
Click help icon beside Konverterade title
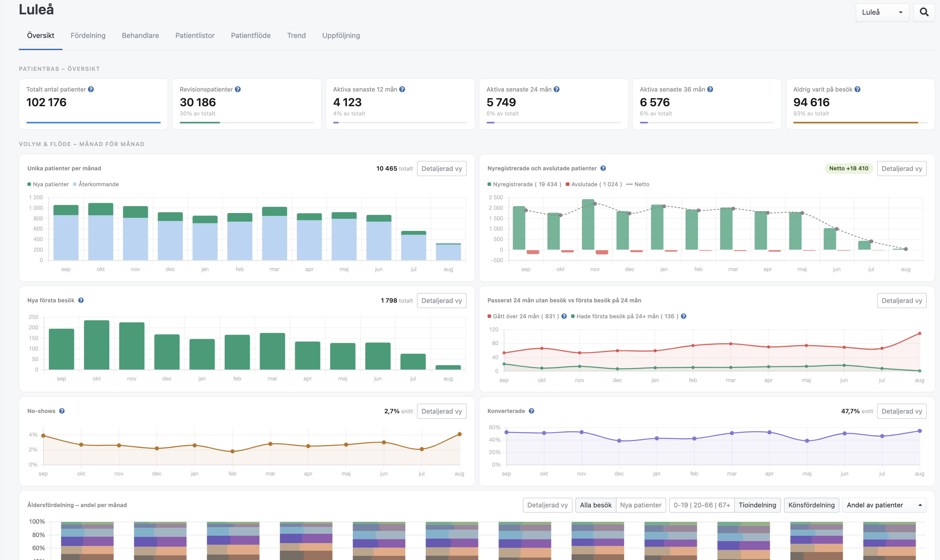click(532, 411)
